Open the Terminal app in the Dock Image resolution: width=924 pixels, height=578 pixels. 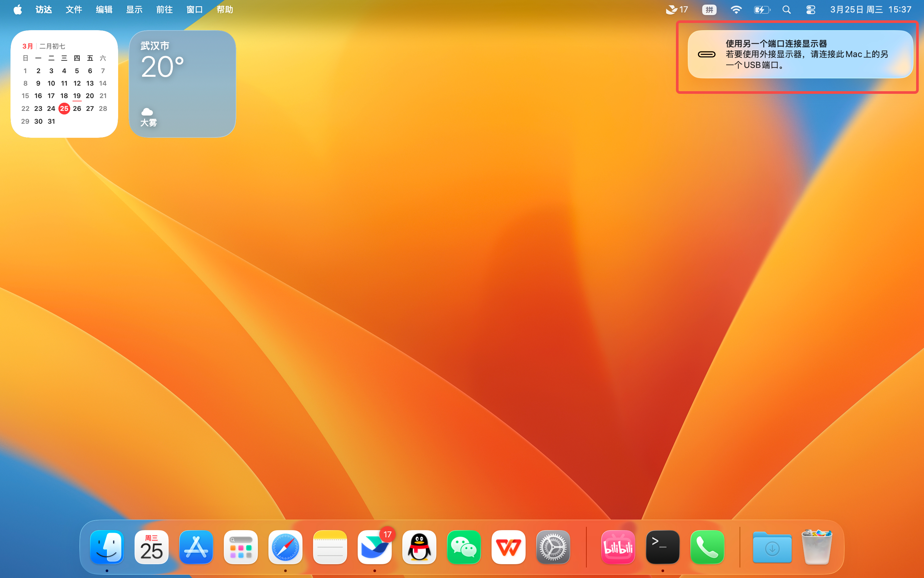pos(662,547)
